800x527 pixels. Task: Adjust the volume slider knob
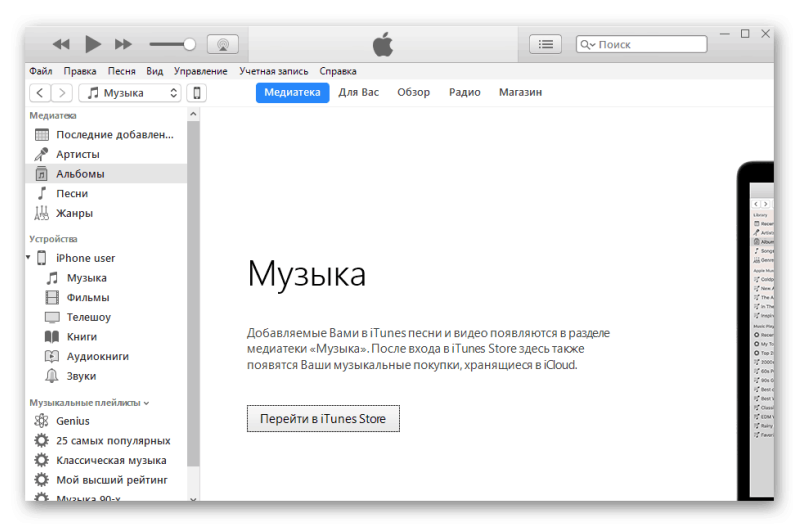click(x=189, y=44)
